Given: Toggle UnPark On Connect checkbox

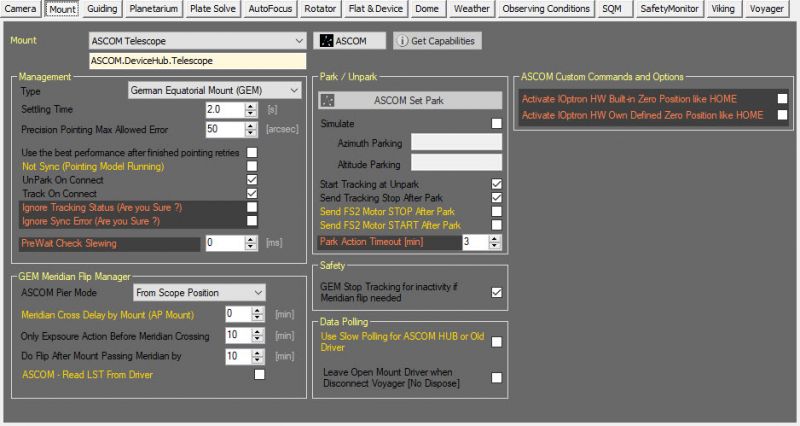Looking at the screenshot, I should [x=252, y=179].
